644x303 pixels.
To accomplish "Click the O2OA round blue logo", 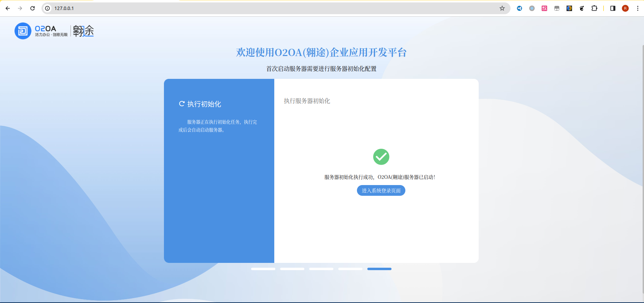I will click(x=23, y=31).
